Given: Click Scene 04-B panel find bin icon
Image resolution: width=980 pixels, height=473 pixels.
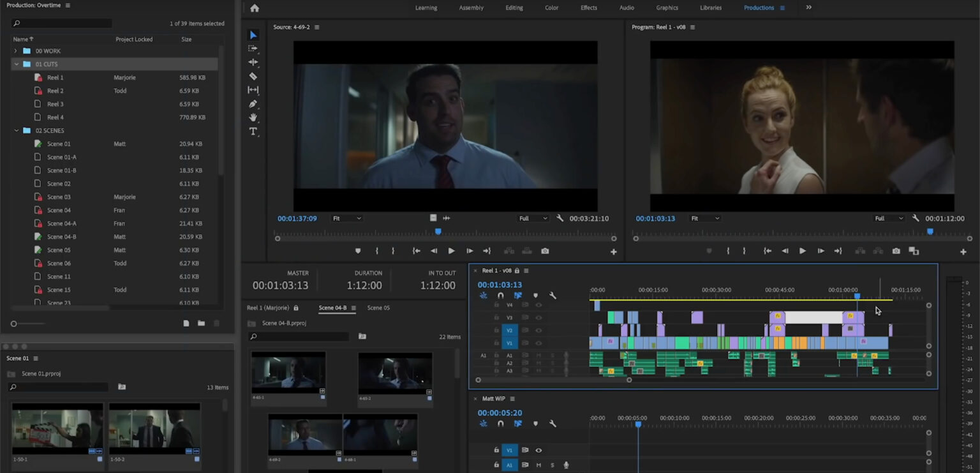Looking at the screenshot, I should [362, 336].
